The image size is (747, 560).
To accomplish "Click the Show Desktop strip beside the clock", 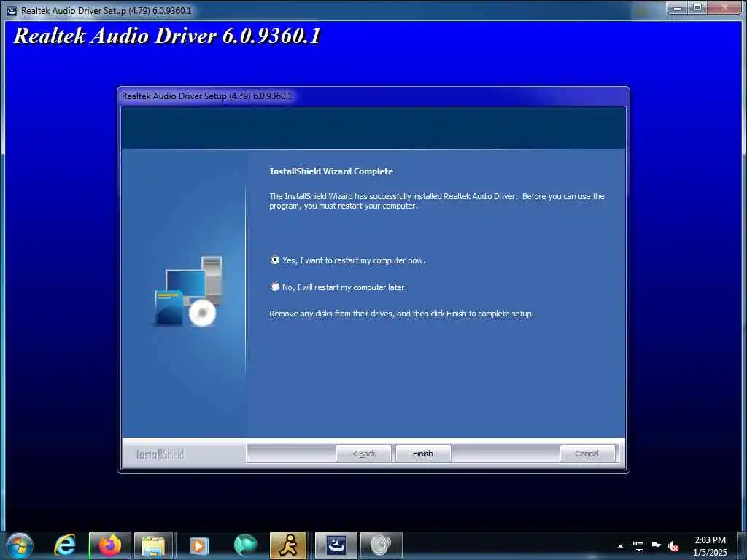I will pos(742,546).
